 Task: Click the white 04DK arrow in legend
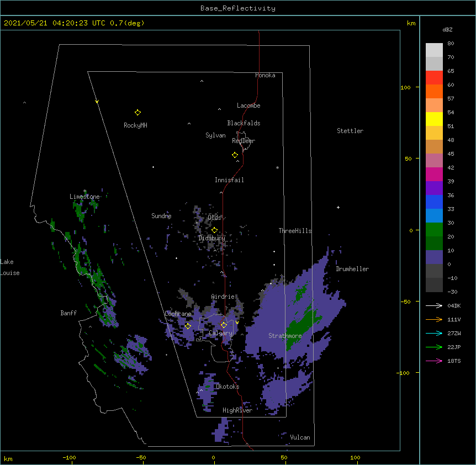pyautogui.click(x=434, y=305)
